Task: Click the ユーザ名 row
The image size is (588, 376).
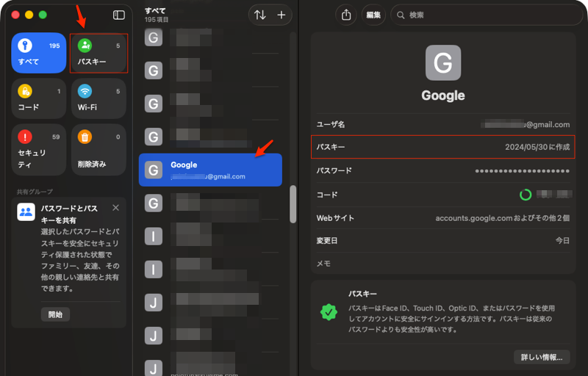Action: click(443, 124)
